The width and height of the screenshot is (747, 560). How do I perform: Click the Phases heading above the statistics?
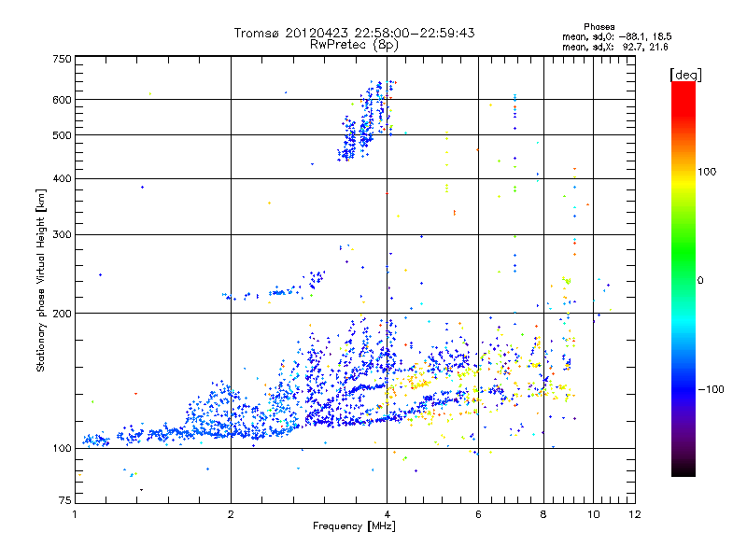599,27
